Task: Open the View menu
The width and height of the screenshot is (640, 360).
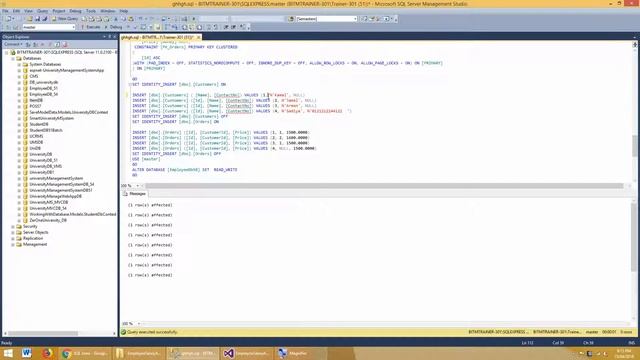Action: 28,11
